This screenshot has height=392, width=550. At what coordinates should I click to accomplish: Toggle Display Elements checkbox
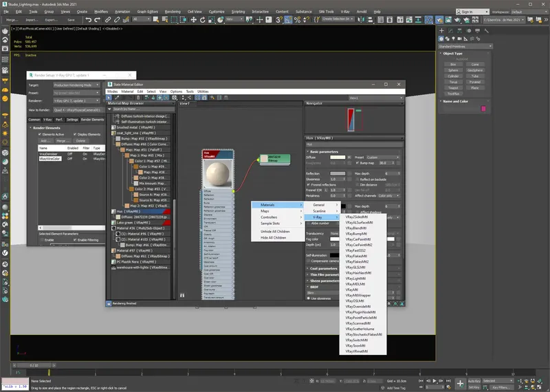[74, 134]
